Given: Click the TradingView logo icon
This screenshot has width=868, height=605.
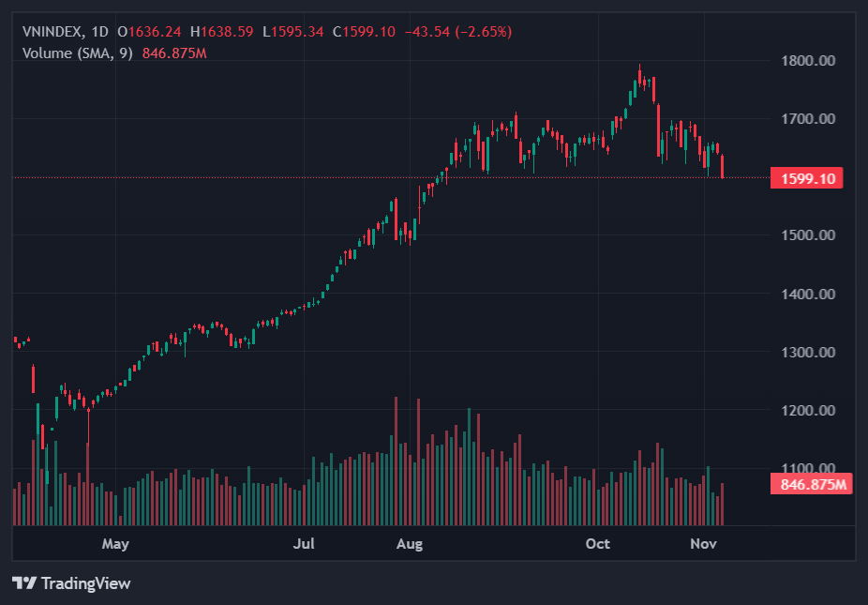Looking at the screenshot, I should [x=24, y=583].
